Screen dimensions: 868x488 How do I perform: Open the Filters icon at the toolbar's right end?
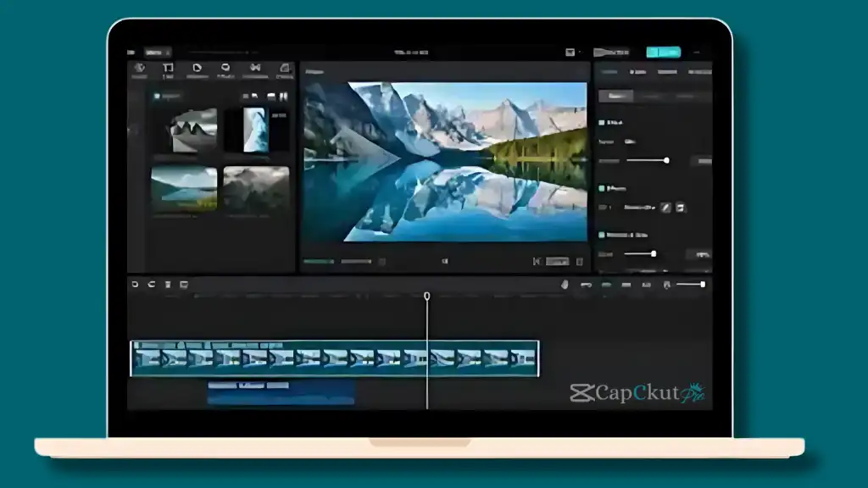pyautogui.click(x=285, y=68)
